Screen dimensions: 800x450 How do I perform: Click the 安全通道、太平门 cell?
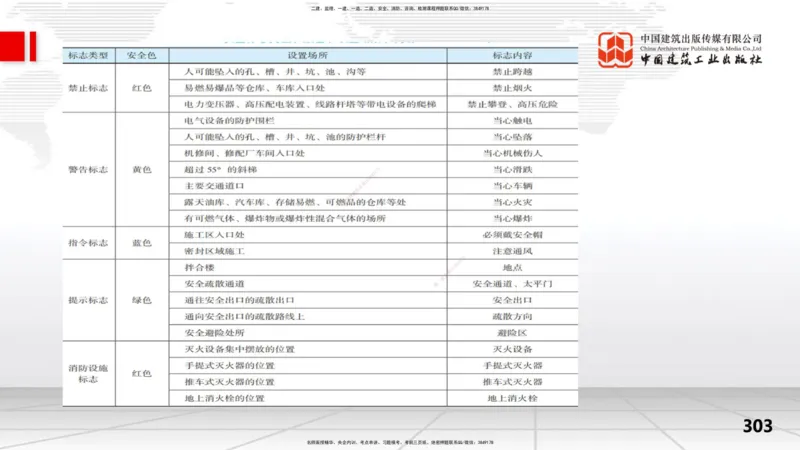[x=512, y=284]
